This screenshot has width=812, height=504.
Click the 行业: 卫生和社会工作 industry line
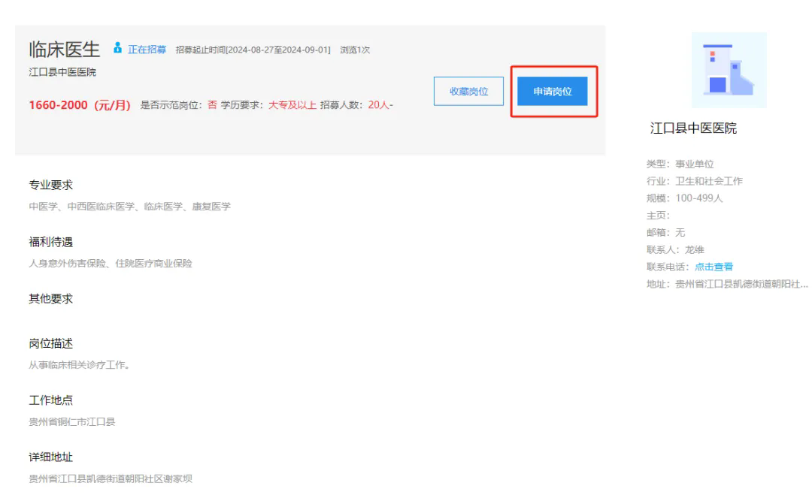[x=694, y=181]
